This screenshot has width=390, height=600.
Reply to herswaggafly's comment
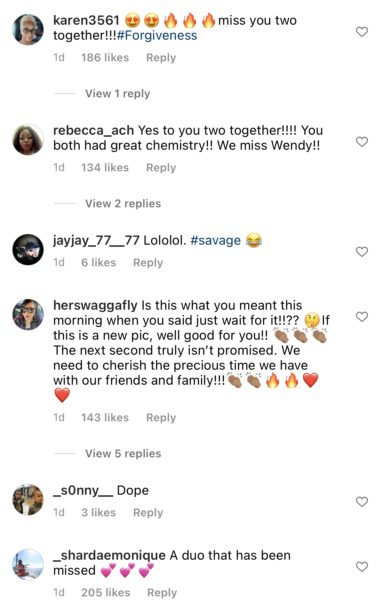pyautogui.click(x=161, y=418)
